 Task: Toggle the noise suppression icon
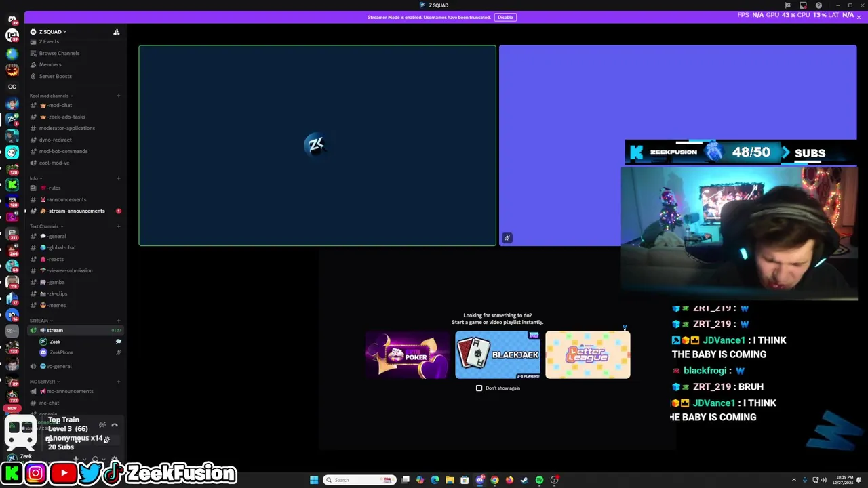(x=102, y=426)
